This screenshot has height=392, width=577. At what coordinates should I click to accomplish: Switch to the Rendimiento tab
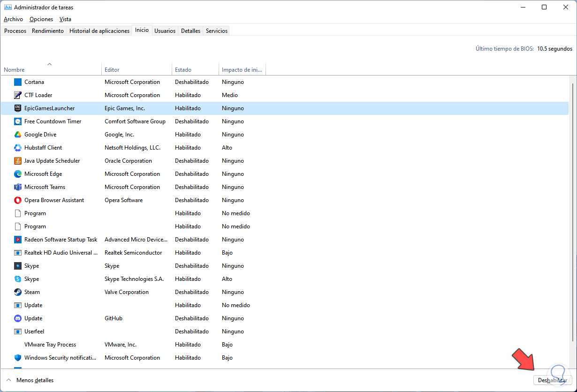pyautogui.click(x=48, y=31)
